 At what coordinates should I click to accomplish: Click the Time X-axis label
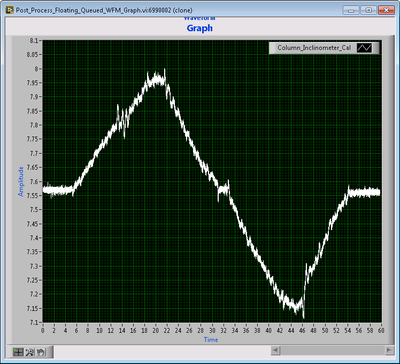tap(211, 340)
